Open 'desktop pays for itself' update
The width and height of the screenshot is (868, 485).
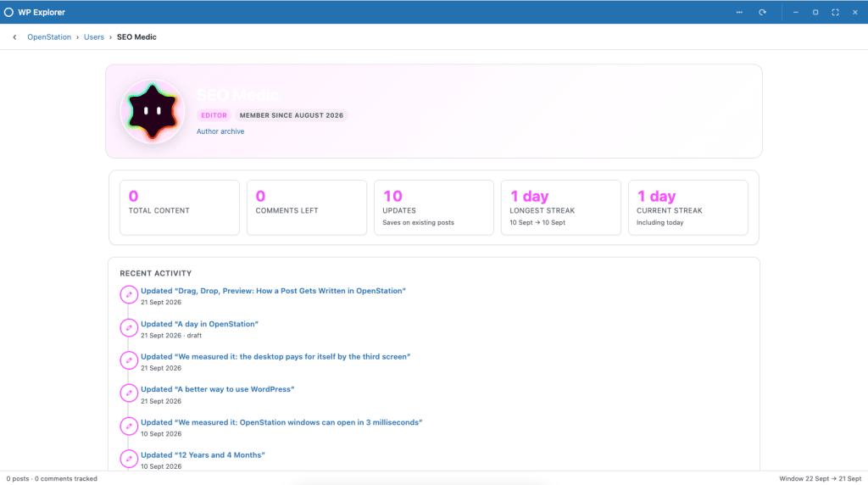(x=275, y=357)
